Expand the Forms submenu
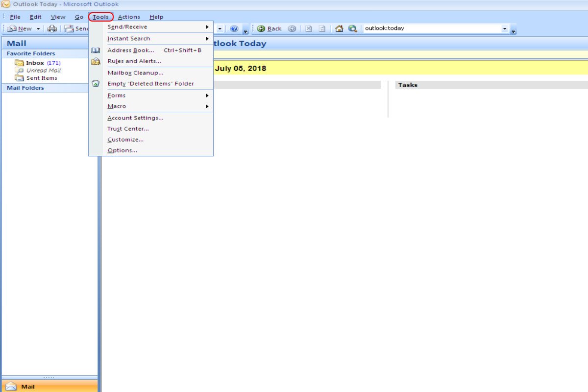The image size is (588, 392). [x=151, y=96]
